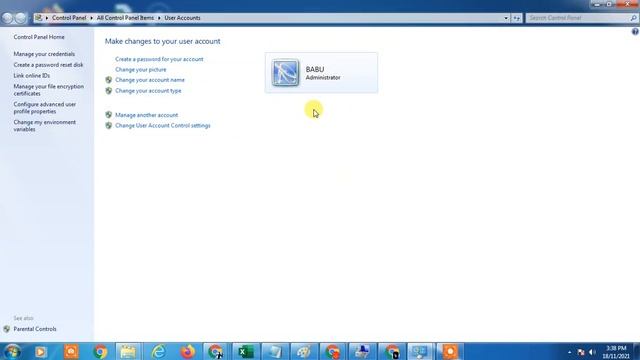Go back with the Back arrow button

point(7,18)
